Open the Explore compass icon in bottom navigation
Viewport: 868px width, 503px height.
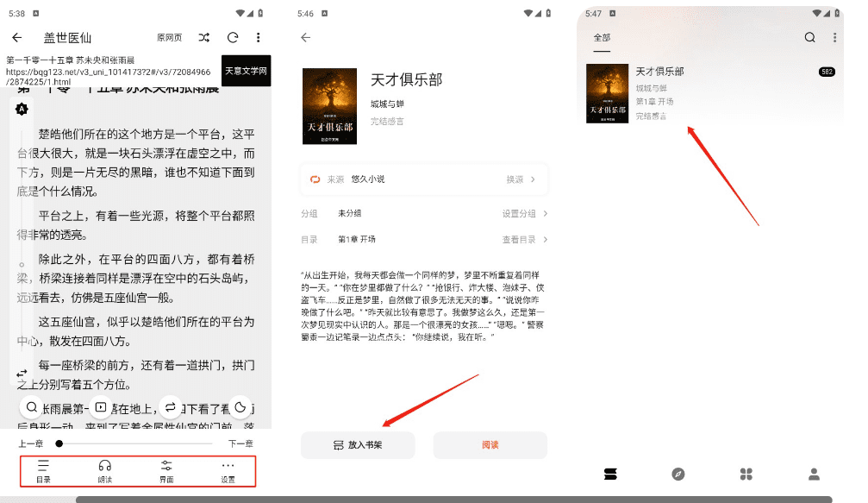680,474
